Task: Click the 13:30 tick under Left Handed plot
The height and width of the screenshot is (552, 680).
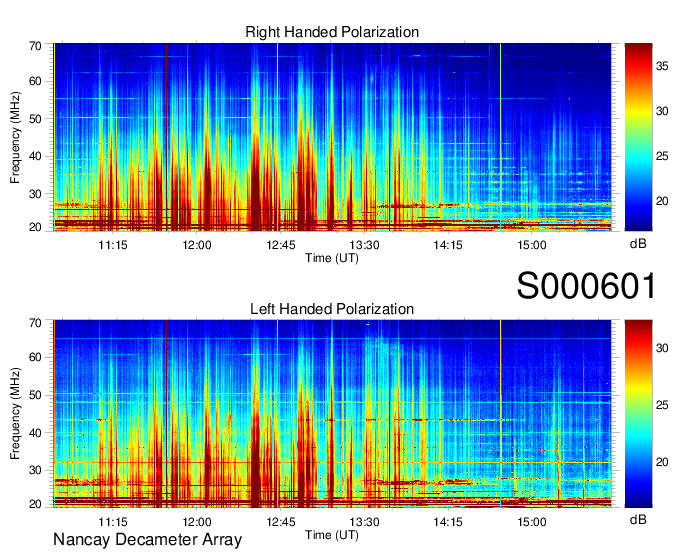Action: point(364,522)
